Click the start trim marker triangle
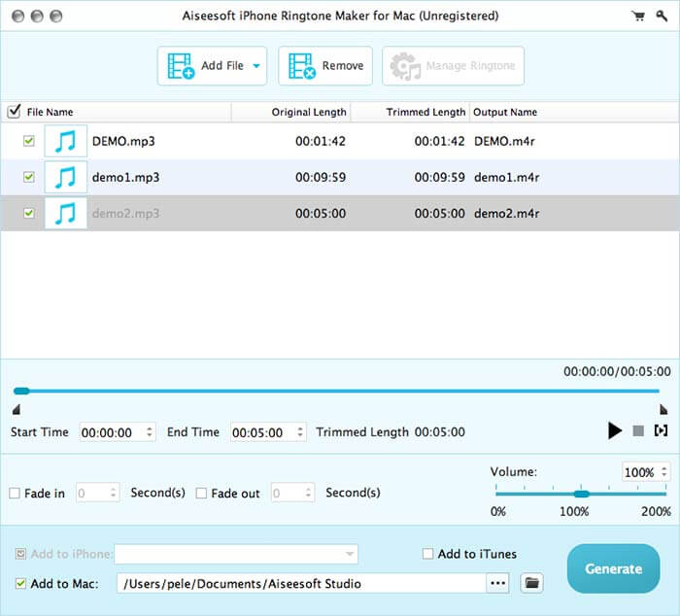The width and height of the screenshot is (680, 616). tap(17, 409)
